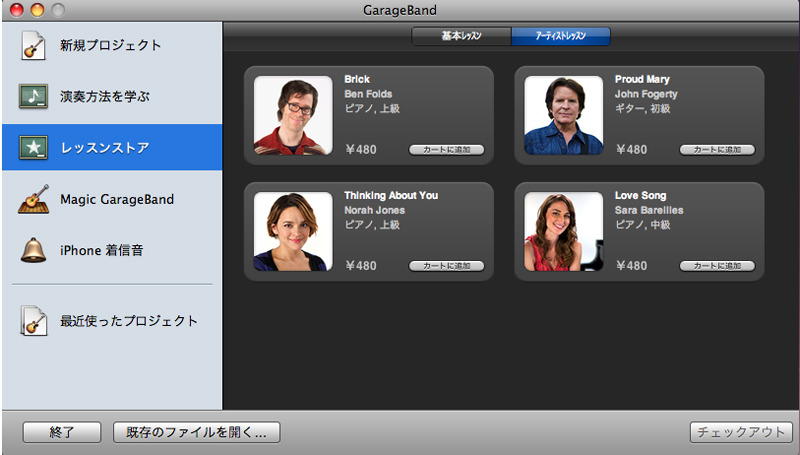
Task: Click 既存のファイルを開く button
Action: (196, 433)
